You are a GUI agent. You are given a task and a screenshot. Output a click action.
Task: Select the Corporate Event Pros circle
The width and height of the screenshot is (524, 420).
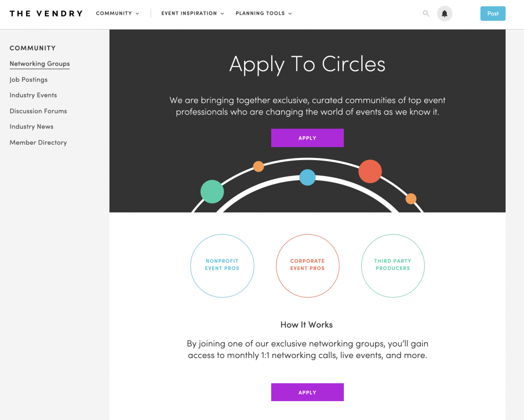[308, 266]
